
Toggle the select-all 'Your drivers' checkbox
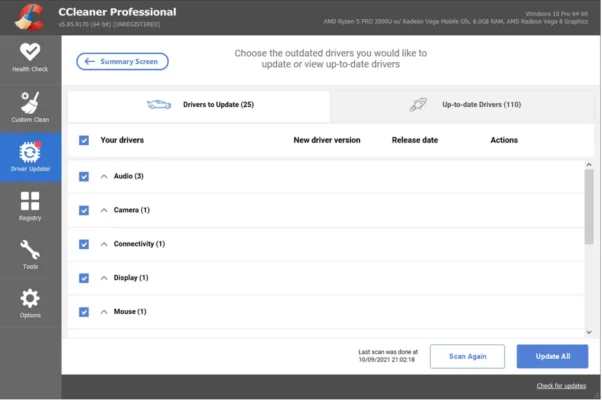pyautogui.click(x=84, y=140)
